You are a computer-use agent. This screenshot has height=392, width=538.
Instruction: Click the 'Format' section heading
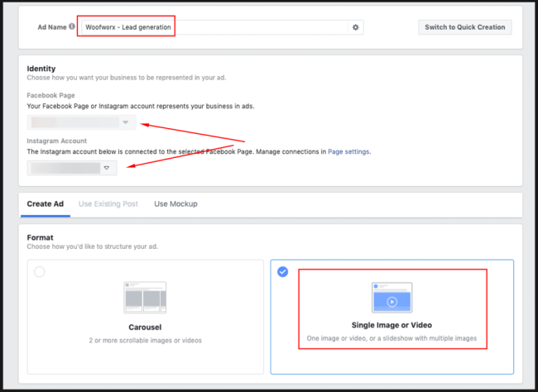coord(41,237)
